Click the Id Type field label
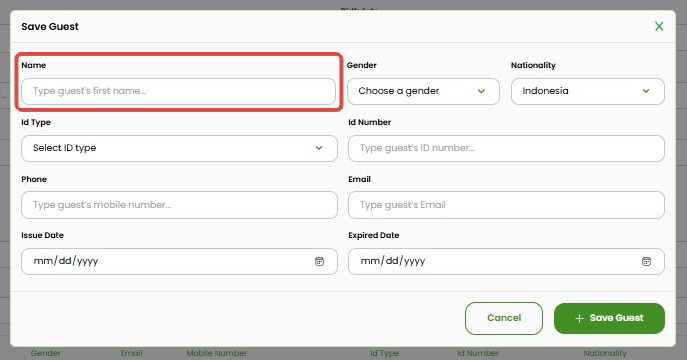Viewport: 687px width, 360px height. (x=36, y=122)
